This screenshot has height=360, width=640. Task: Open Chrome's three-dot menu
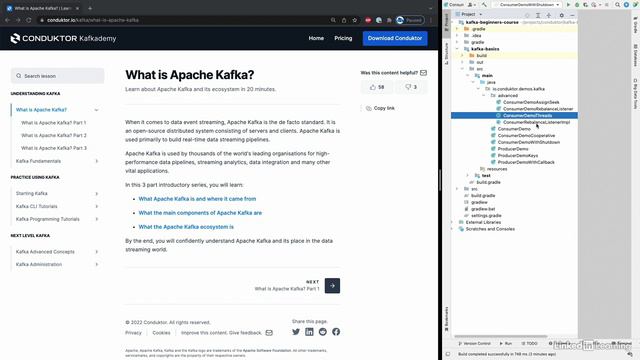[x=431, y=20]
